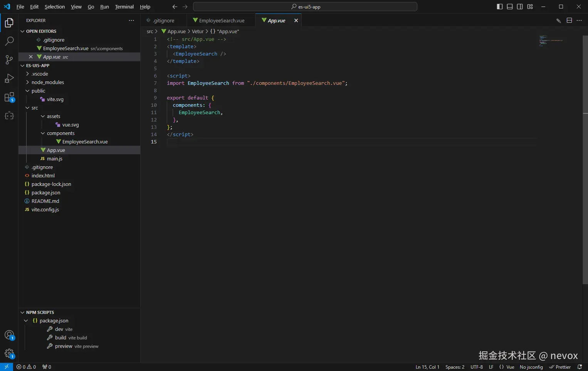Click the Spaces: 2 indentation setting
Image resolution: width=588 pixels, height=371 pixels.
pyautogui.click(x=455, y=367)
